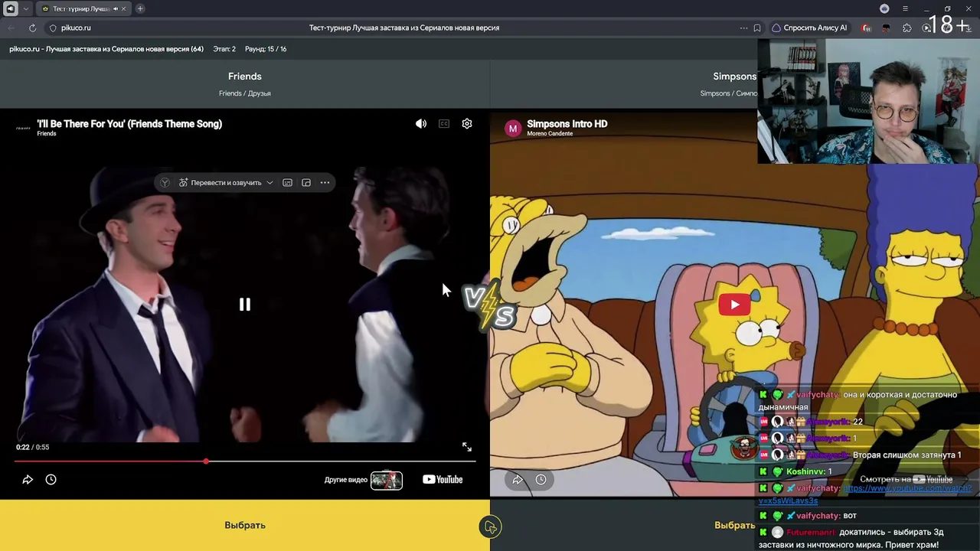Click the 'Simpsons' tournament entry title
Image resolution: width=980 pixels, height=551 pixels.
[735, 77]
